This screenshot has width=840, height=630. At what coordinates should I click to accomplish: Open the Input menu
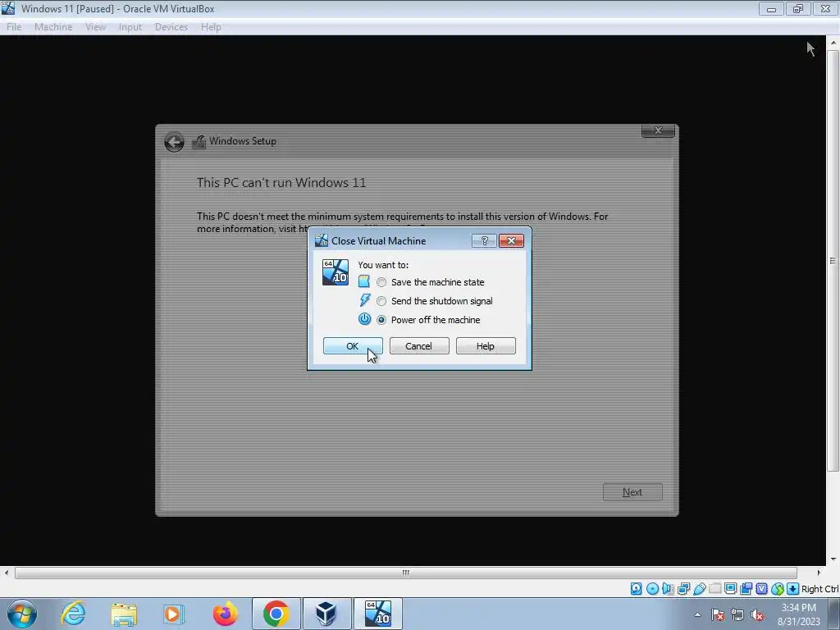click(x=130, y=27)
